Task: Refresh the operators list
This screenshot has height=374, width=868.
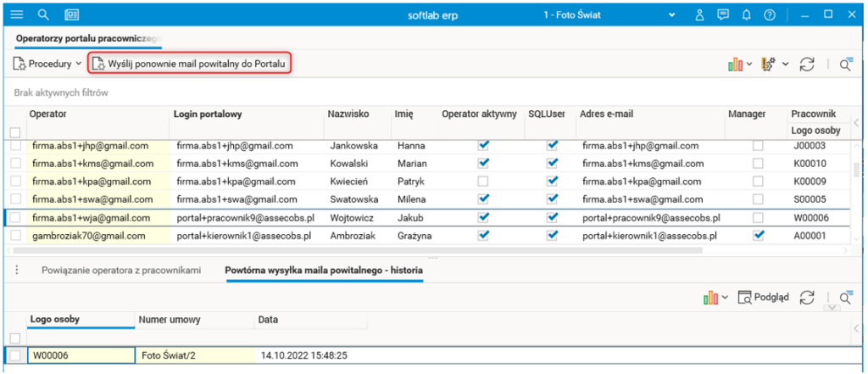Action: 807,64
